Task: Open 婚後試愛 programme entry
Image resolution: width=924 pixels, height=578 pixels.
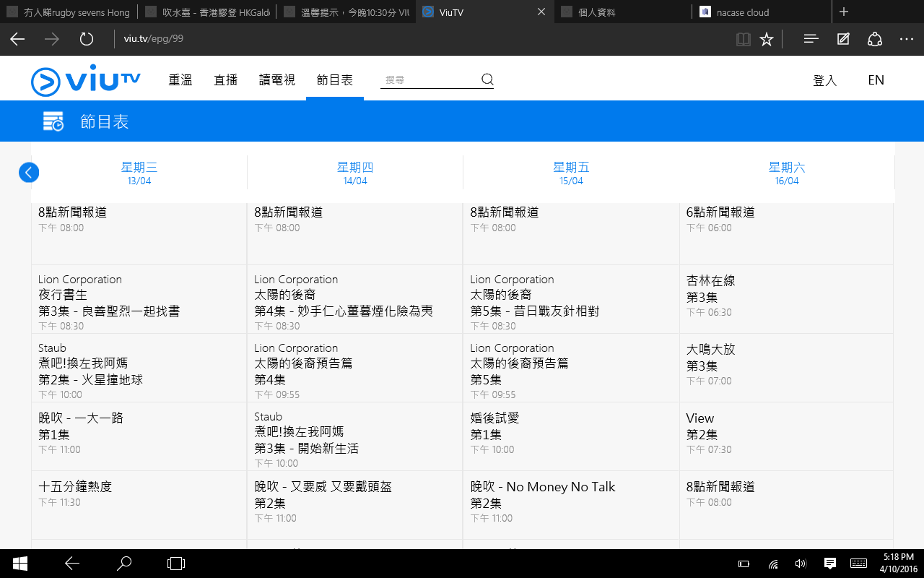Action: [x=495, y=418]
